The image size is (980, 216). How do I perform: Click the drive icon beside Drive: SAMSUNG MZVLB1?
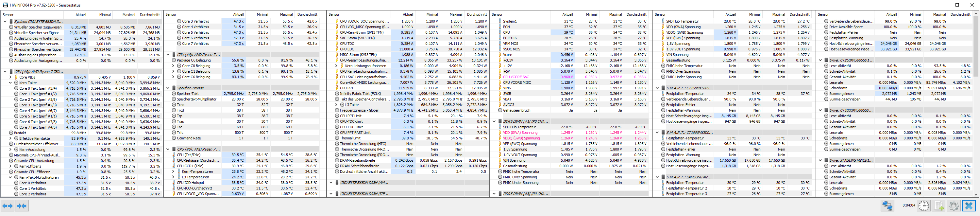[826, 160]
